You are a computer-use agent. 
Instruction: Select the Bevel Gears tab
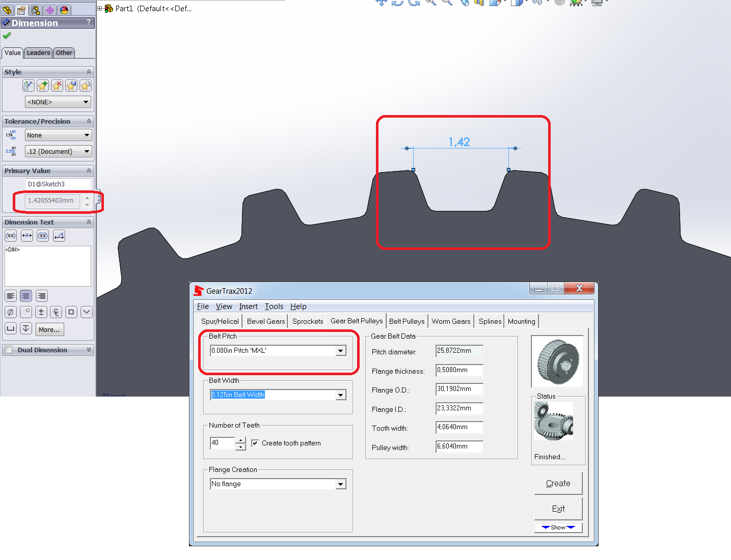[266, 321]
